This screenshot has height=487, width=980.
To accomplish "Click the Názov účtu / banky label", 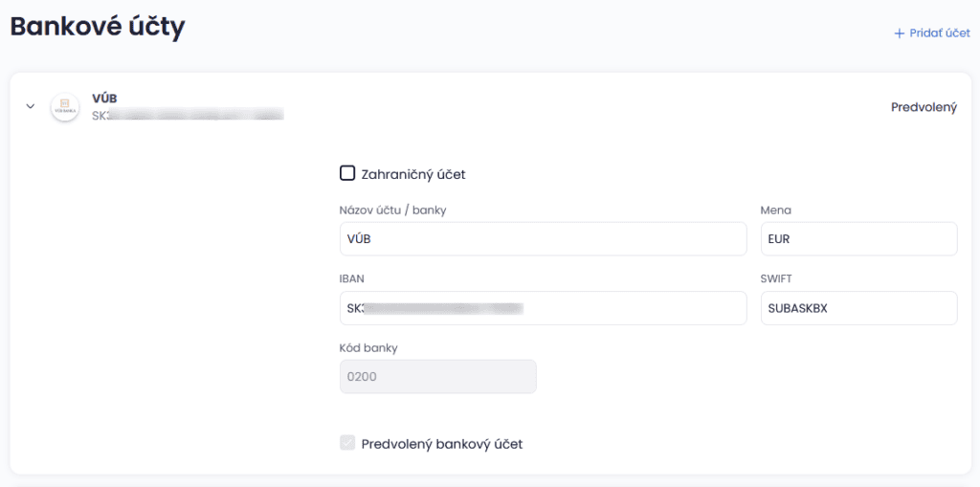I will pos(392,210).
